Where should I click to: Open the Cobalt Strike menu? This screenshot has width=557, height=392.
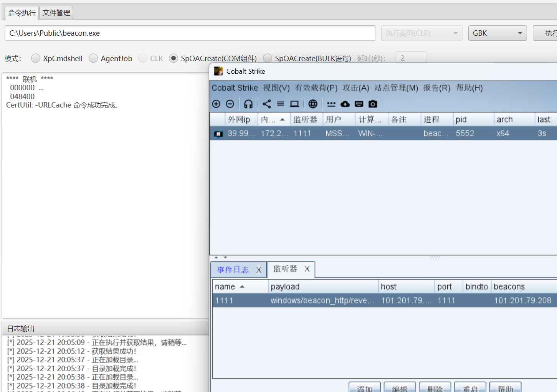click(x=235, y=88)
